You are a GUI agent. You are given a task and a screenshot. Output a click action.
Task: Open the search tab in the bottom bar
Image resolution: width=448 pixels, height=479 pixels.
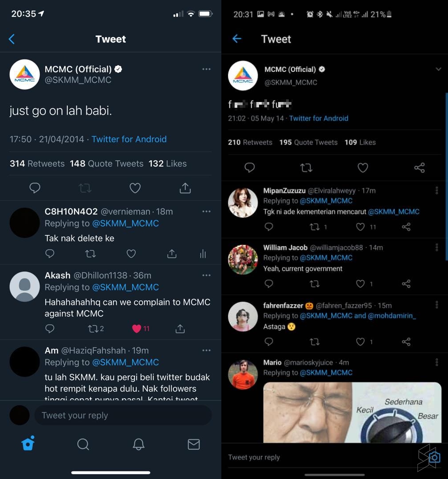83,444
